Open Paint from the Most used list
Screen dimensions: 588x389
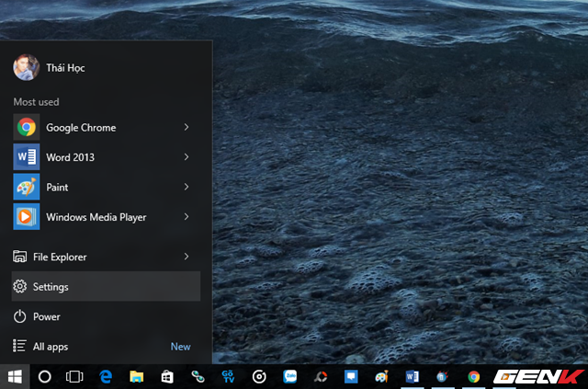coord(57,187)
